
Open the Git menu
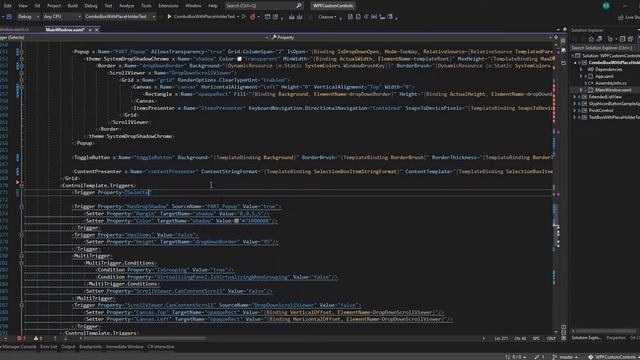(x=37, y=6)
